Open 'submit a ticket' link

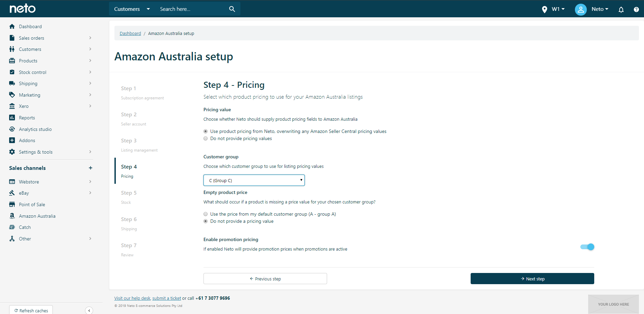[x=167, y=298]
